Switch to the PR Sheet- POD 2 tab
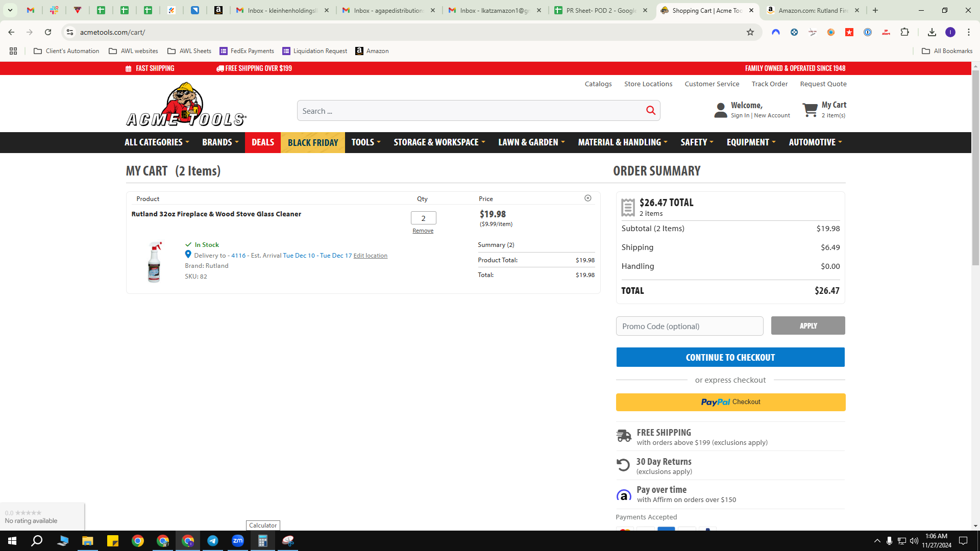Image resolution: width=980 pixels, height=551 pixels. 602,10
